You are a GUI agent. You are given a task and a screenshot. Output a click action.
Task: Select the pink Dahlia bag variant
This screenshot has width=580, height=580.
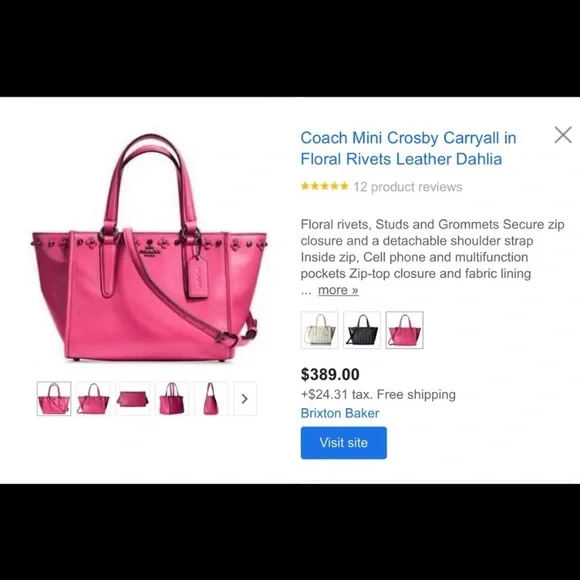tap(404, 330)
